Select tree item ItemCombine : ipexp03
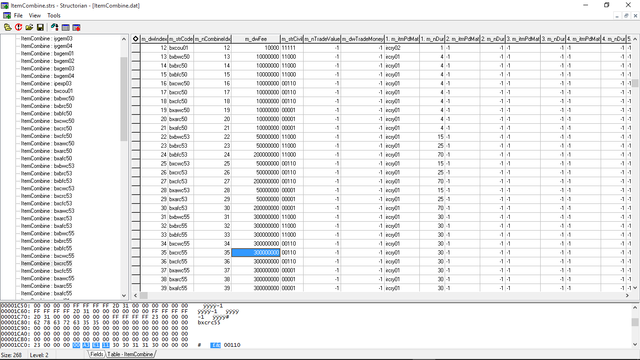Screen dimensions: 640x360 pyautogui.click(x=46, y=83)
